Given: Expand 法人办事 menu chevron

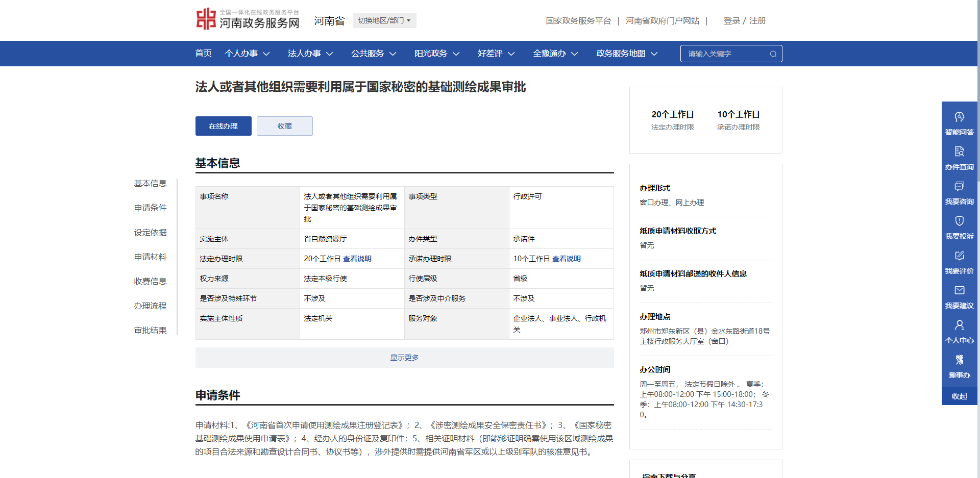Looking at the screenshot, I should coord(330,54).
